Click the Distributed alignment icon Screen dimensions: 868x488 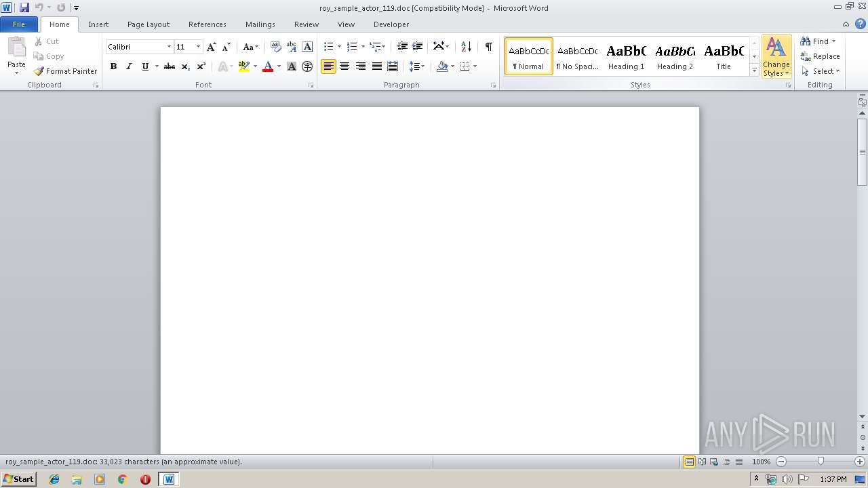pyautogui.click(x=393, y=66)
